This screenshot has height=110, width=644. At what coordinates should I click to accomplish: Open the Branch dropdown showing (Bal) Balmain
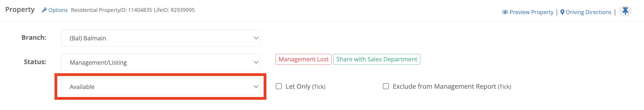tap(161, 38)
